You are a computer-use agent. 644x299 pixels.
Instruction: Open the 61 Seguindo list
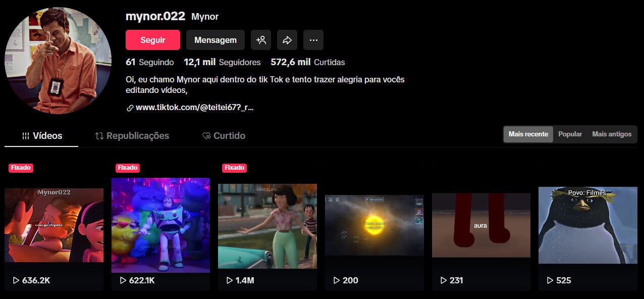(x=150, y=62)
